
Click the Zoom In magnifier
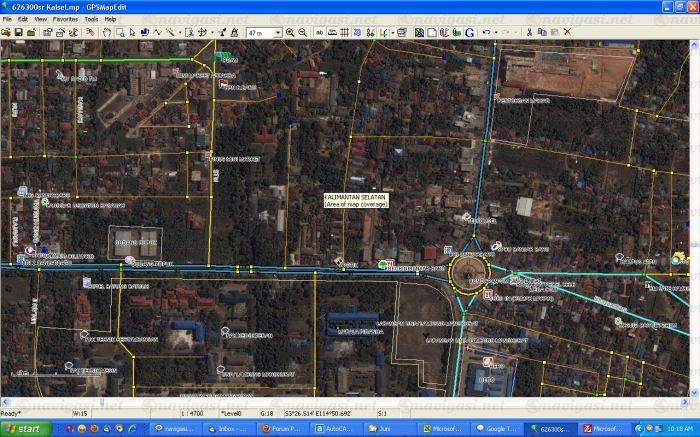[x=290, y=32]
